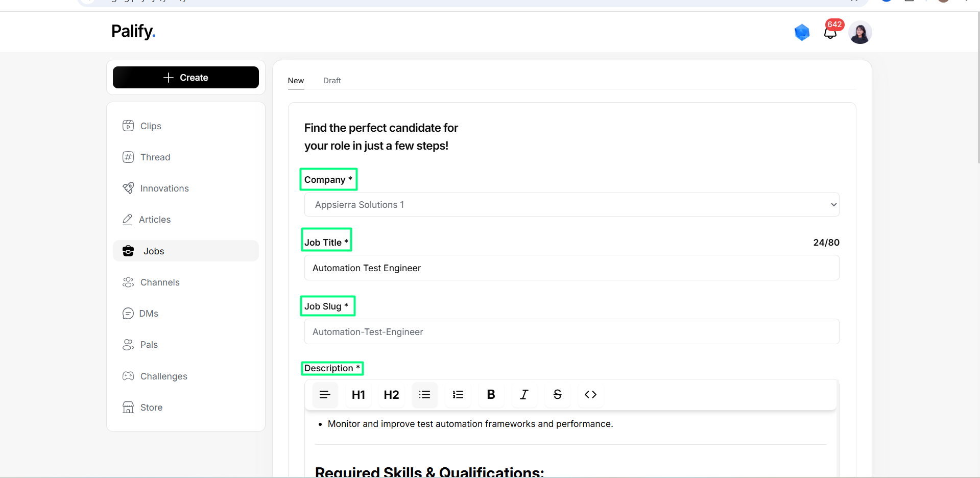Insert code block with angle-bracket icon
The height and width of the screenshot is (478, 980).
click(590, 395)
